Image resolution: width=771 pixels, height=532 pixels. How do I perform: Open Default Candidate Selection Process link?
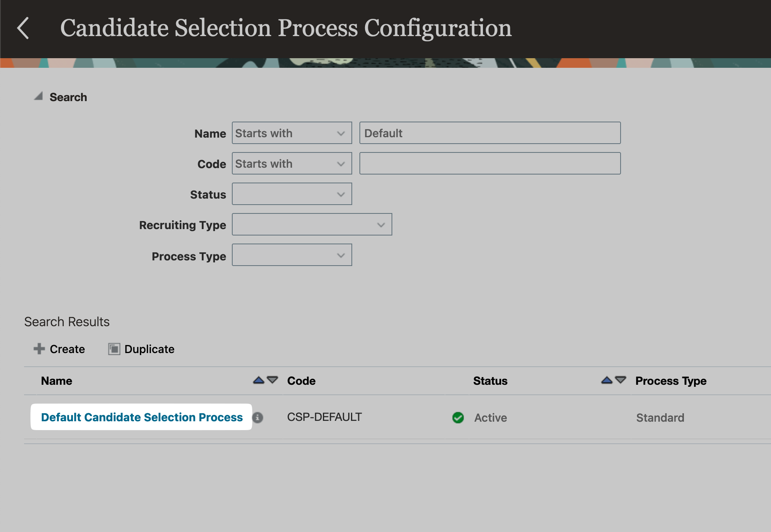pyautogui.click(x=142, y=417)
